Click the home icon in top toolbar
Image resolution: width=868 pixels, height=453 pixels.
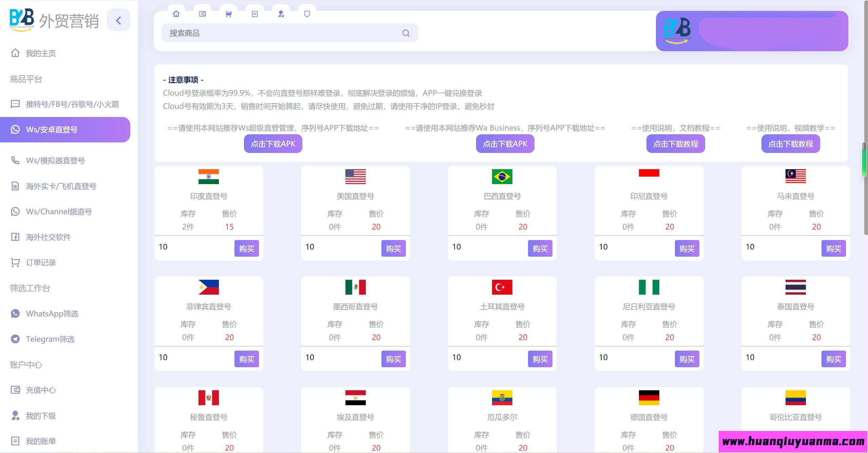176,14
